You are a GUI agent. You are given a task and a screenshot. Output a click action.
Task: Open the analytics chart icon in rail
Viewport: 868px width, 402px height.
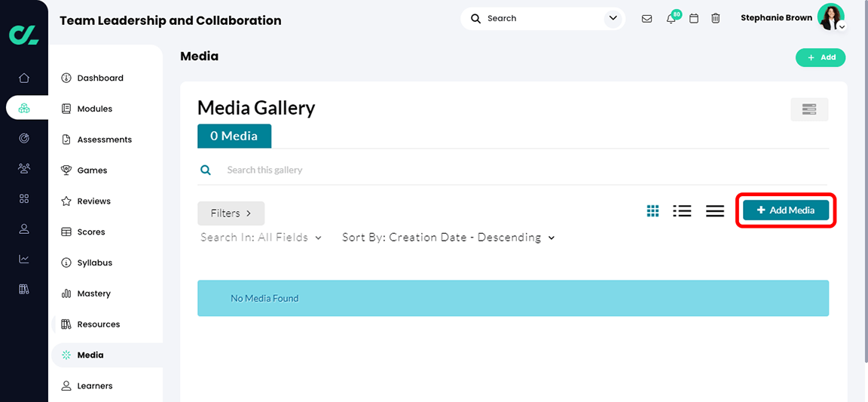coord(24,259)
